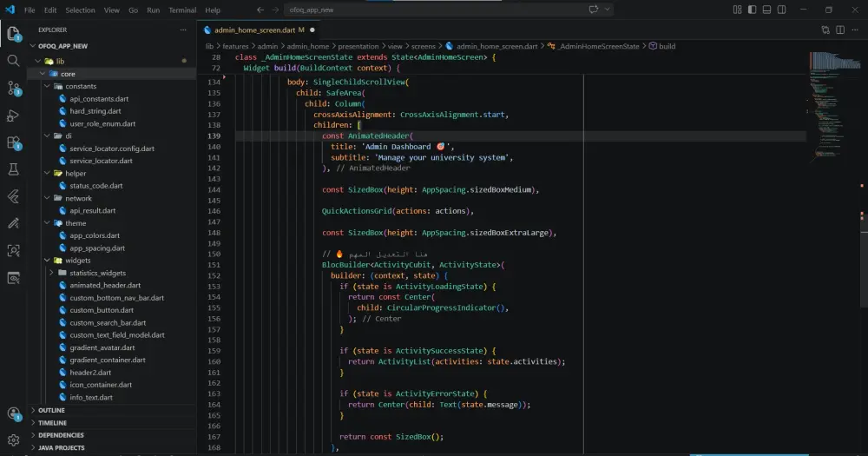
Task: Open the Flutter sidebar view
Action: point(13,196)
